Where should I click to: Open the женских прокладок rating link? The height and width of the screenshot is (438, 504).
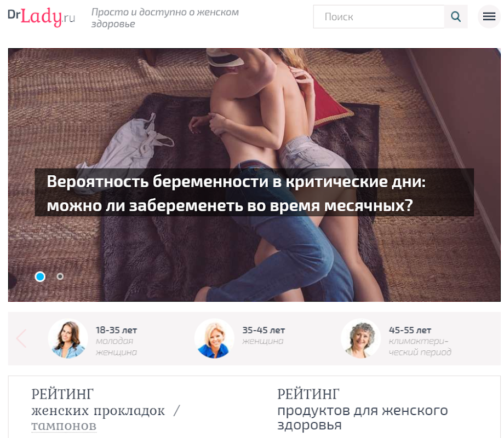pyautogui.click(x=98, y=411)
